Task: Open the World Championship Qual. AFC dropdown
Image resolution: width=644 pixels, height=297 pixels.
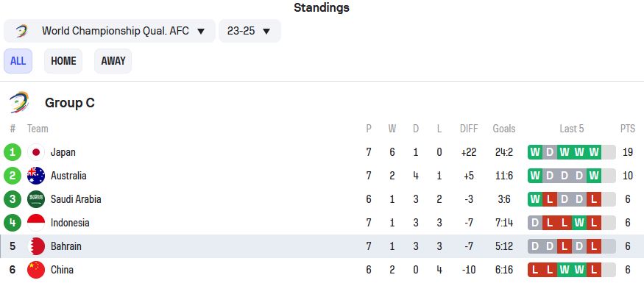Action: (110, 31)
